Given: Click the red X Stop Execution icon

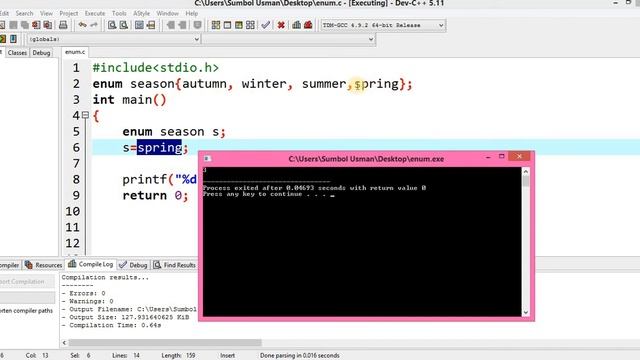Looking at the screenshot, I should pyautogui.click(x=281, y=25).
